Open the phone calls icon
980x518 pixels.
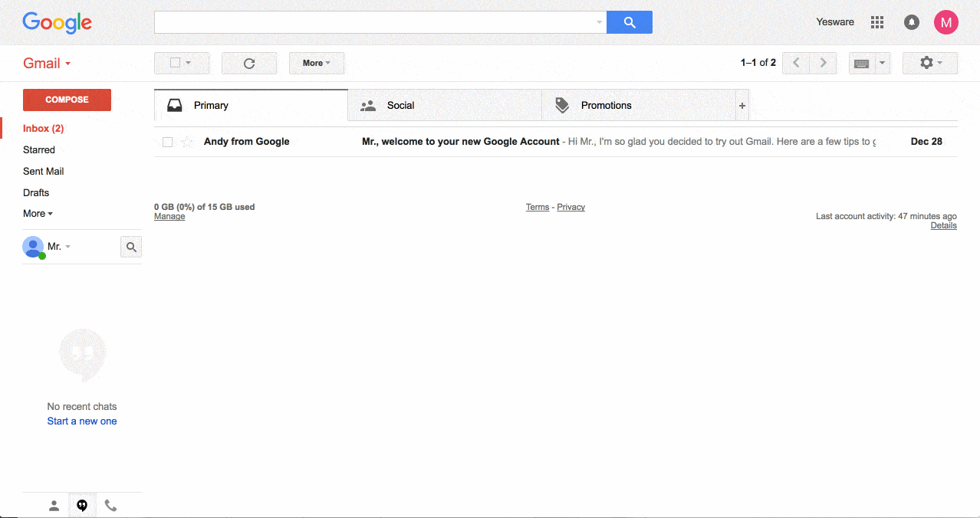click(110, 505)
